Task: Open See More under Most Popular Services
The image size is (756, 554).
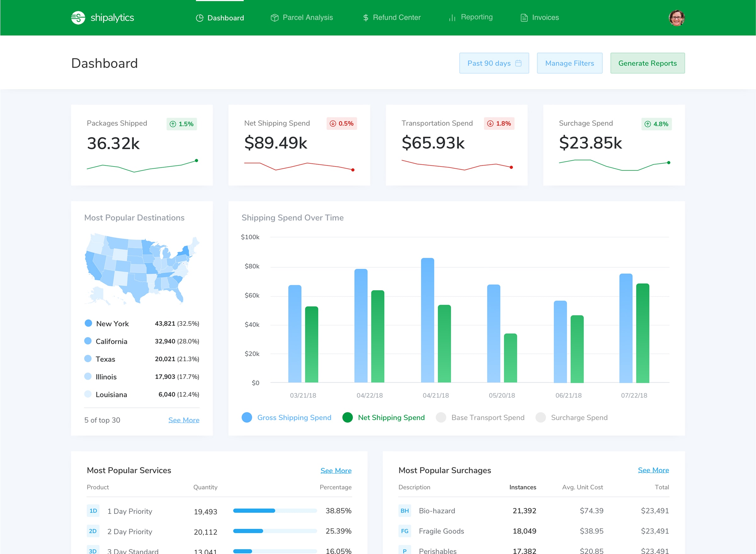Action: 336,471
